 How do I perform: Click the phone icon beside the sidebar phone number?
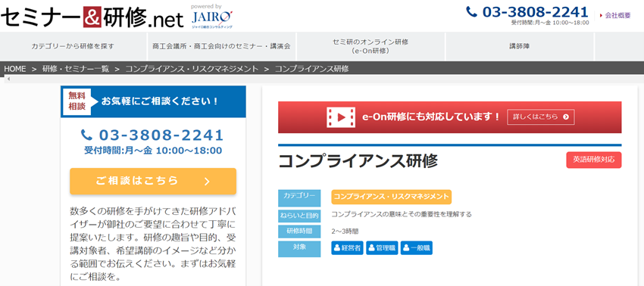pos(86,135)
